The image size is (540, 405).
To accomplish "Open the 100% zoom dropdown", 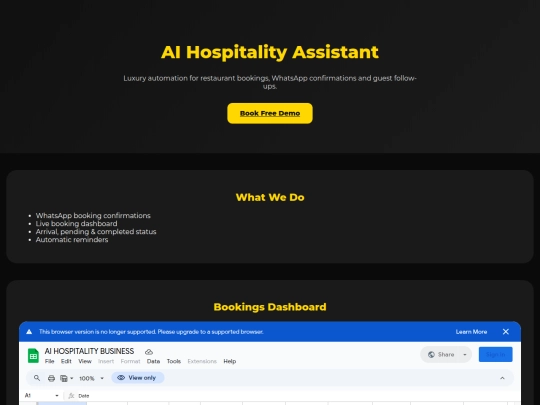I will [x=91, y=378].
